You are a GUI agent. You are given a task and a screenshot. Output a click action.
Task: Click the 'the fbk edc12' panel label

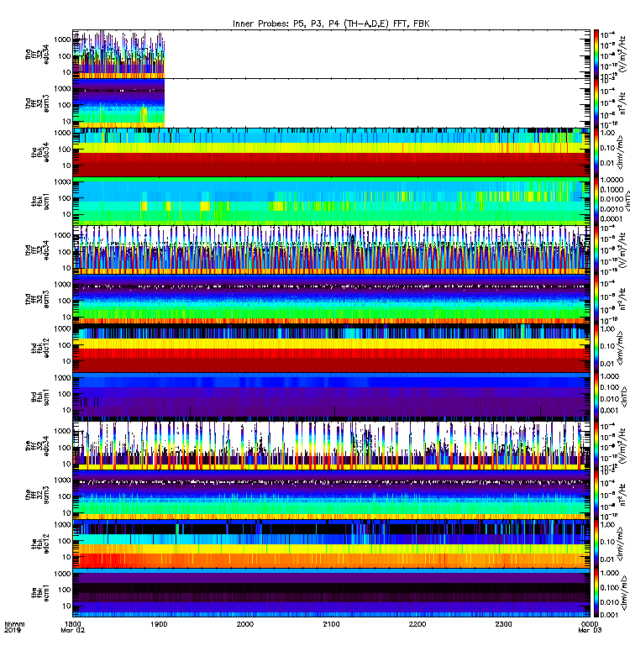point(39,543)
